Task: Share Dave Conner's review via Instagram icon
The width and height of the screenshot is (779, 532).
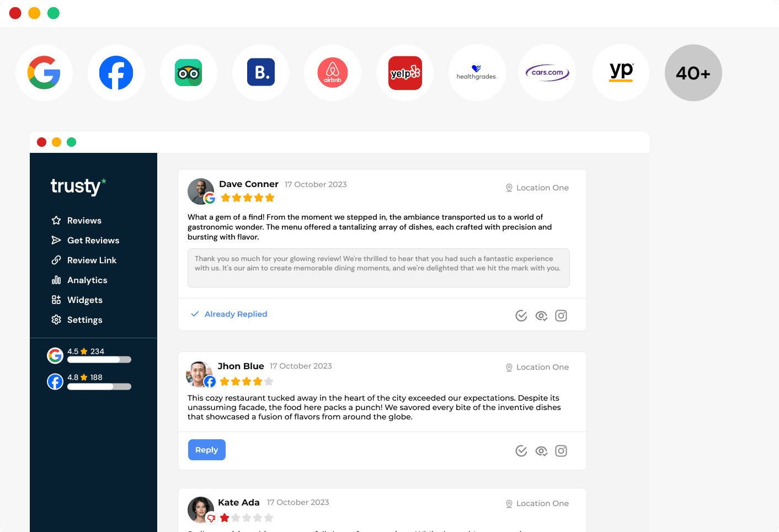Action: 561,316
